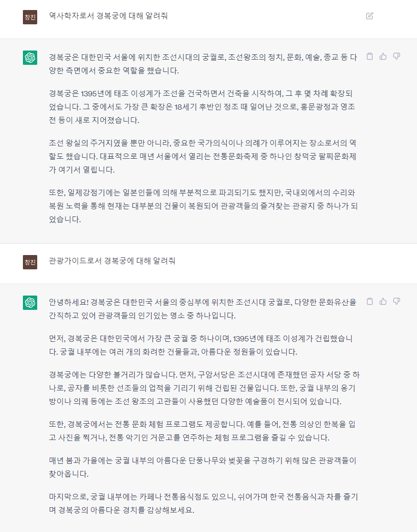Image resolution: width=417 pixels, height=532 pixels.
Task: Click the paragraph starting 조선 왕실의 주거지였을
Action: (x=203, y=156)
